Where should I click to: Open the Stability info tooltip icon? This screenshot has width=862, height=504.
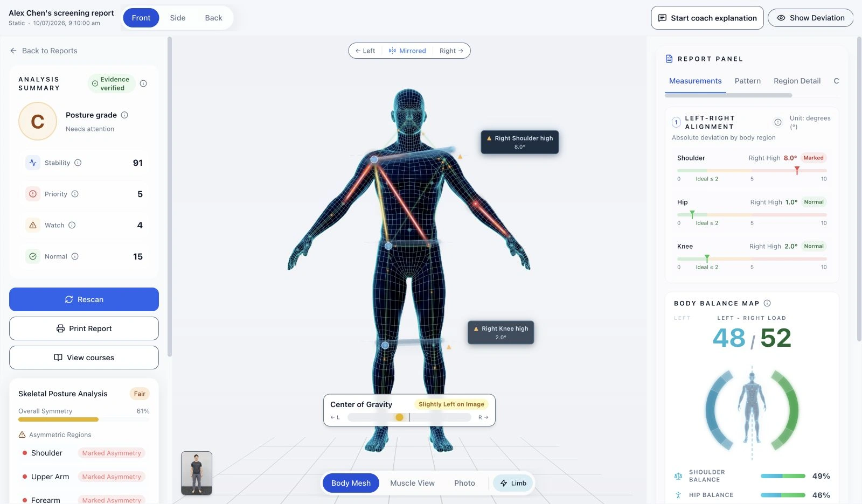(x=78, y=163)
